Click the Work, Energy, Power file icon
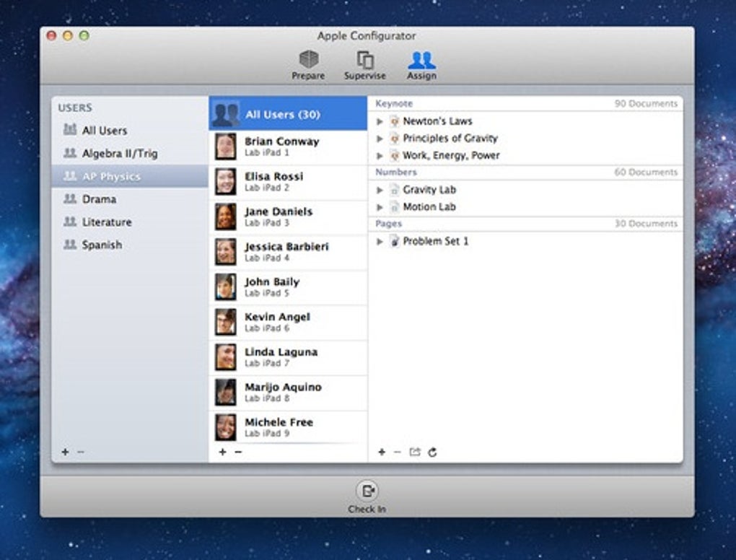 point(395,155)
